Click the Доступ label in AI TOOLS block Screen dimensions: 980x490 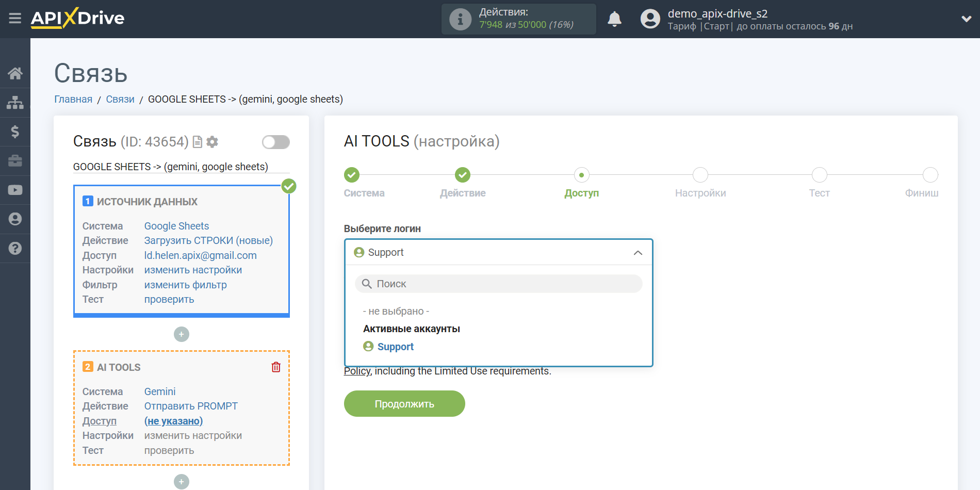tap(100, 421)
